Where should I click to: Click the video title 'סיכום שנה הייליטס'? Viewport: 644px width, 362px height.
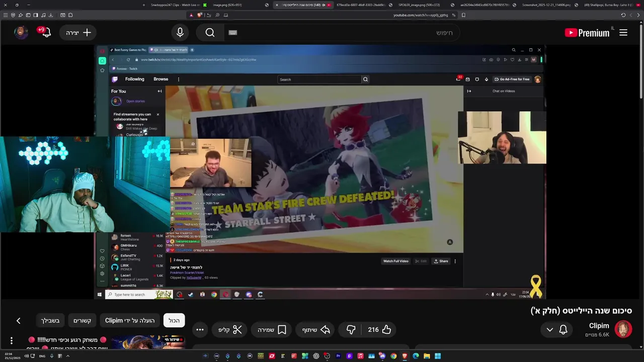(581, 311)
